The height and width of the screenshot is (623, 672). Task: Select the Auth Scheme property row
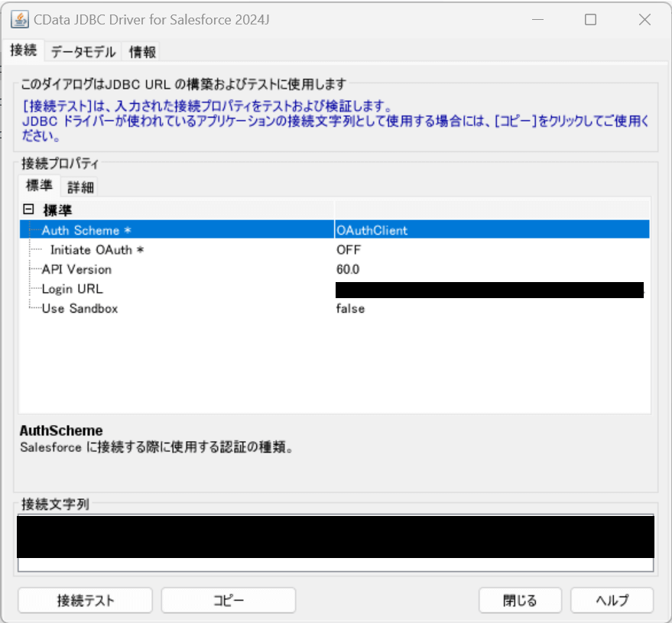pos(334,230)
